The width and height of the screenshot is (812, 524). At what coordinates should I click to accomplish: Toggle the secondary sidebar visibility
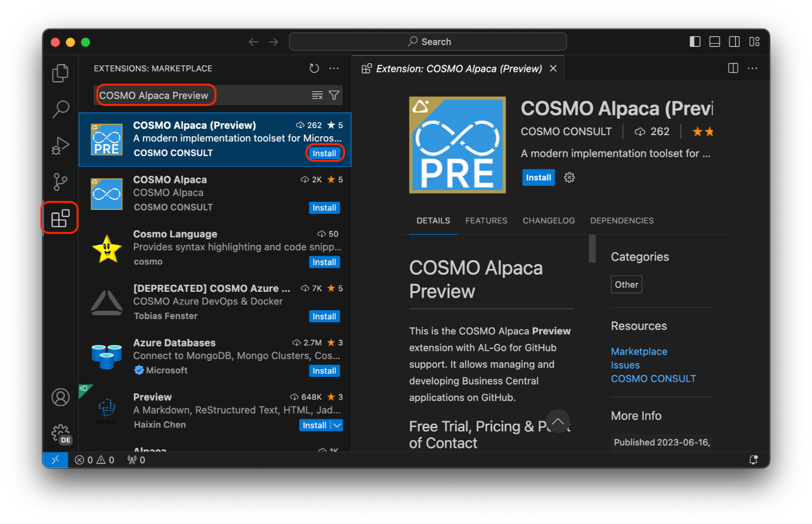pyautogui.click(x=734, y=41)
